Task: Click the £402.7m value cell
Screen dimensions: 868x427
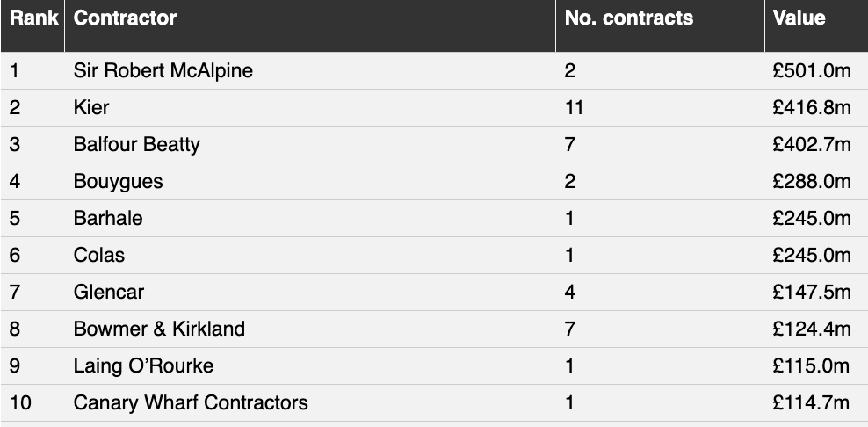Action: [x=812, y=144]
